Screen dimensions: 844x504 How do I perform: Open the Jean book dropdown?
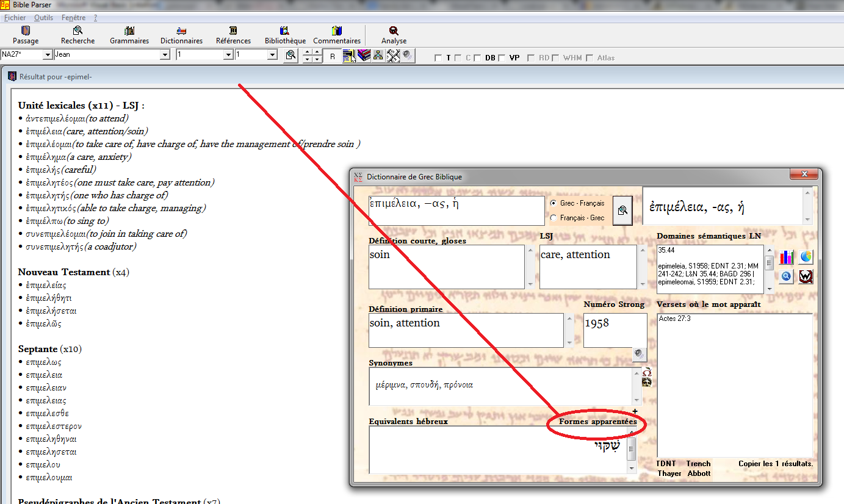[165, 55]
